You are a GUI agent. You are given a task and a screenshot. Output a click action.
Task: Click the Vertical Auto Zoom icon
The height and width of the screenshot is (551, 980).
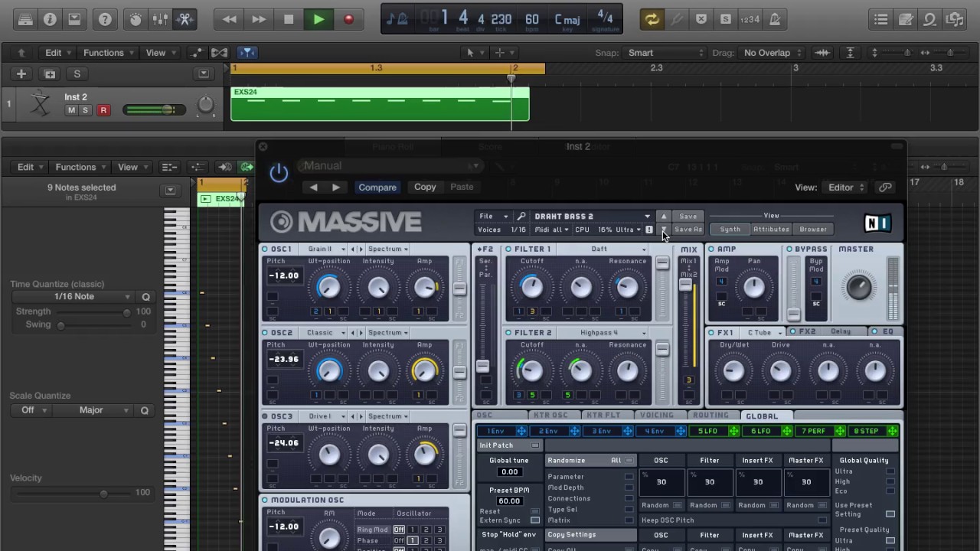[x=850, y=53]
